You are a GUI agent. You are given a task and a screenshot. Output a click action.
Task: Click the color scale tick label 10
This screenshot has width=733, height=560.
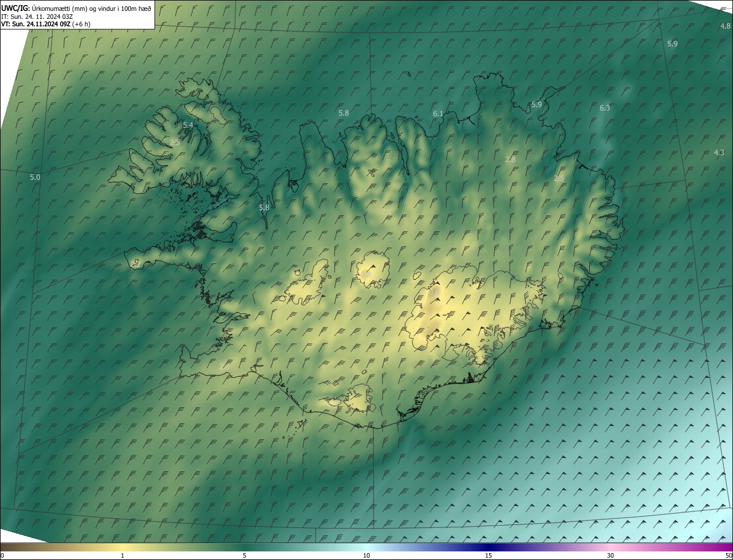(x=366, y=555)
